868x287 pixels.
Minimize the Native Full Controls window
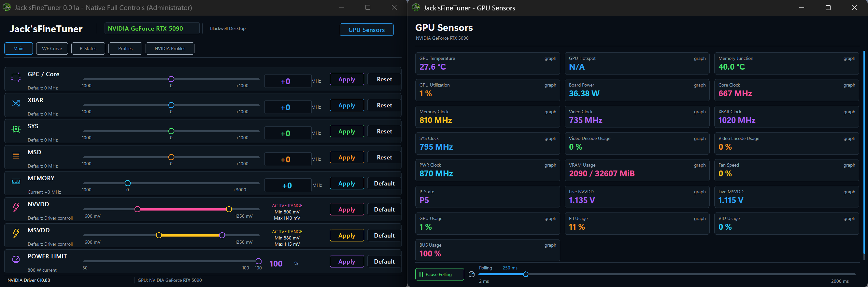(x=341, y=7)
